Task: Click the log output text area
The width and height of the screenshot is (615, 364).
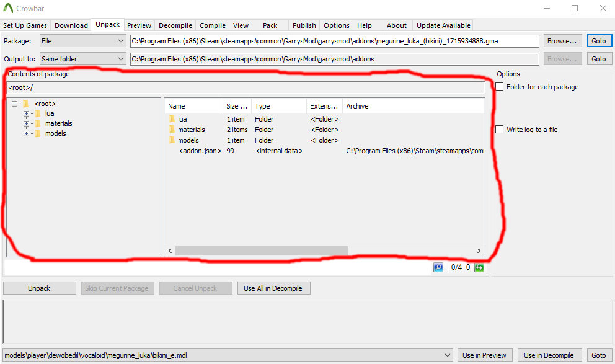Action: tap(307, 322)
